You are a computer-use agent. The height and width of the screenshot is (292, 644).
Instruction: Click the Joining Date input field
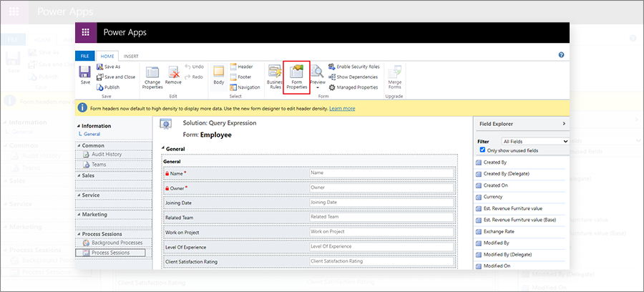coord(381,203)
